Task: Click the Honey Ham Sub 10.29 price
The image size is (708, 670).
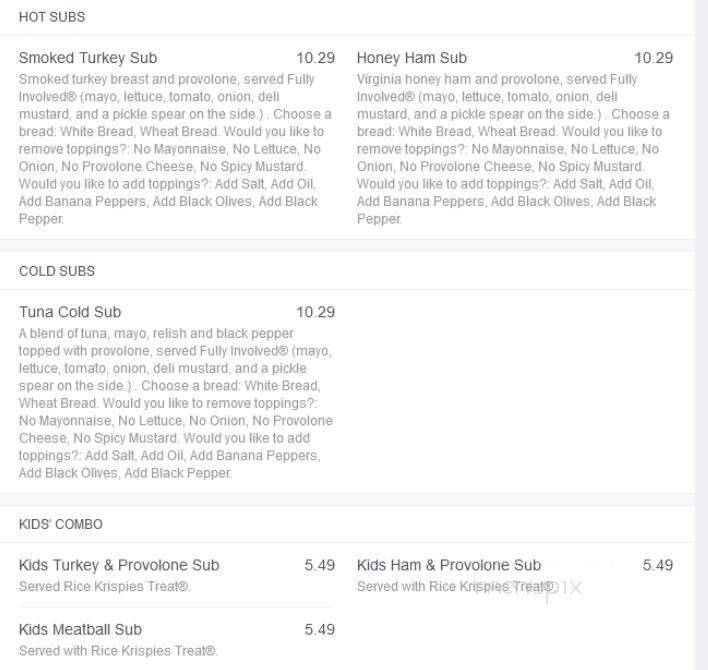Action: click(653, 58)
